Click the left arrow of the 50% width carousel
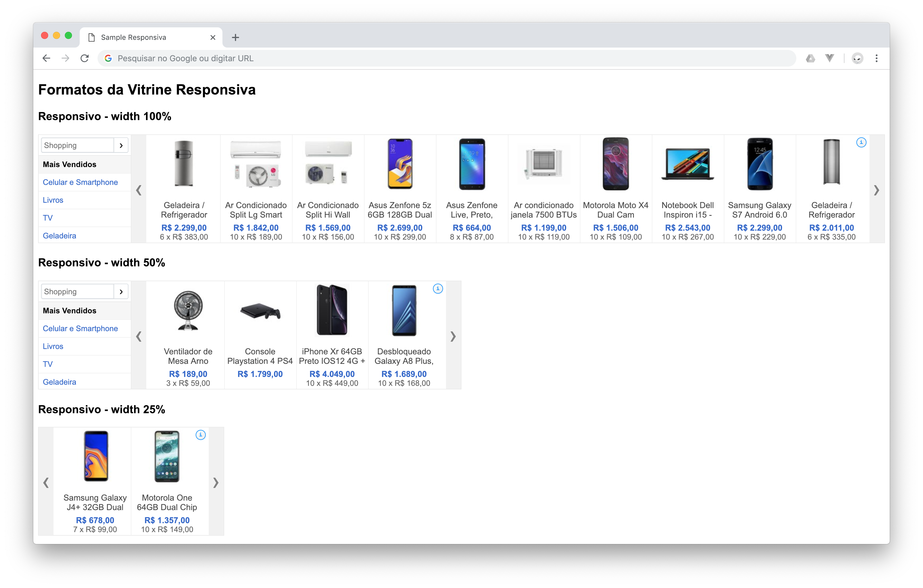The image size is (923, 588). (139, 336)
